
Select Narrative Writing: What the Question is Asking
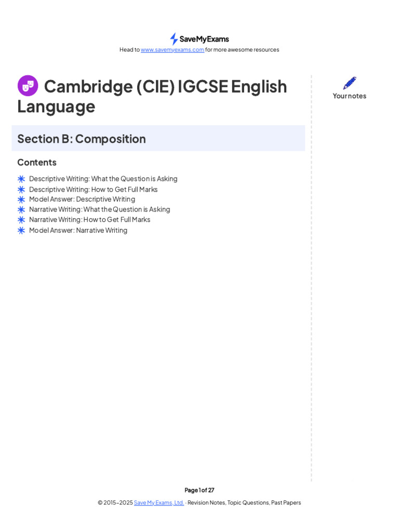99,209
